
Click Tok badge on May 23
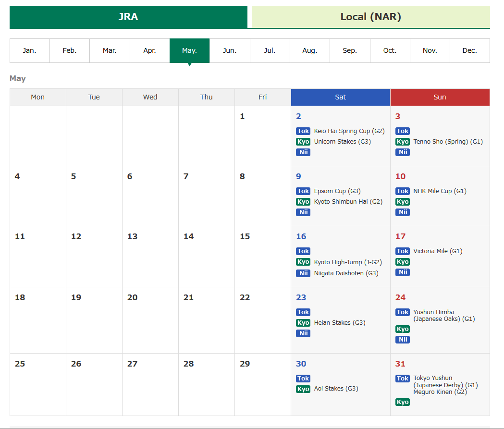303,312
